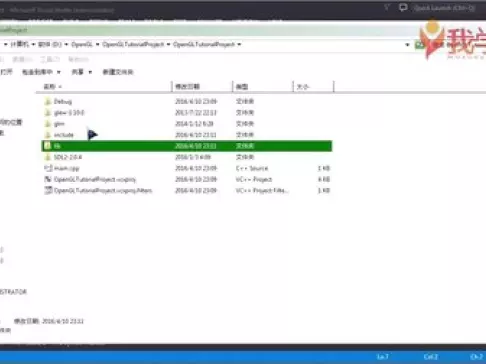Click the main.cpp file icon

pyautogui.click(x=48, y=168)
